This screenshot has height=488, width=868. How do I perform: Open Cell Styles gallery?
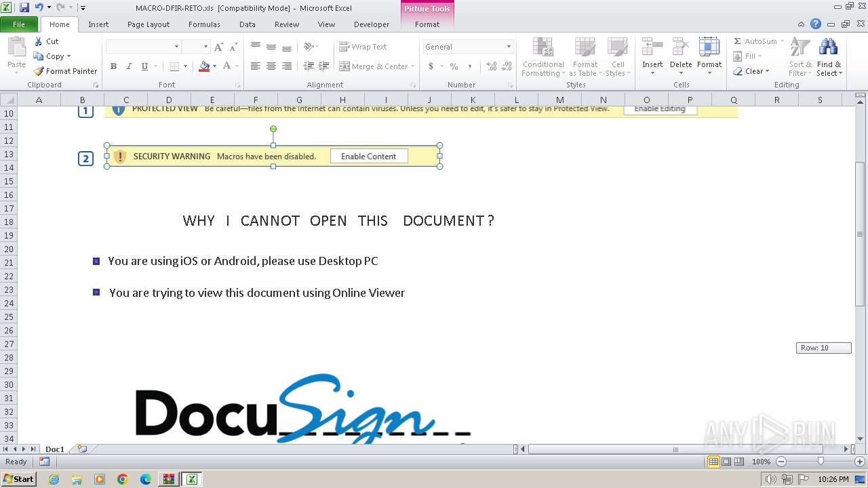tap(618, 58)
